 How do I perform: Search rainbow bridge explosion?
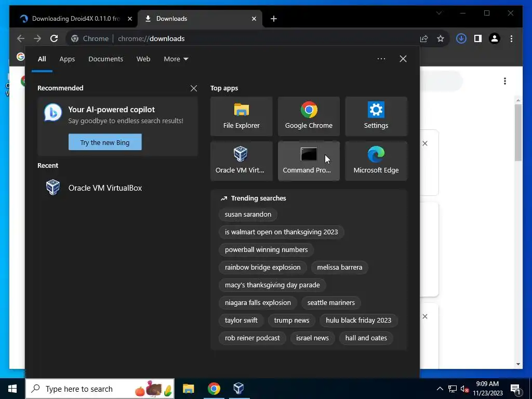[x=262, y=268]
